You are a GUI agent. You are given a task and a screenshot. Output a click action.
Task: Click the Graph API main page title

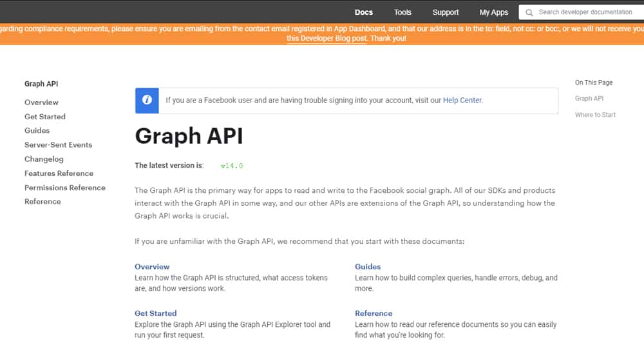point(189,136)
